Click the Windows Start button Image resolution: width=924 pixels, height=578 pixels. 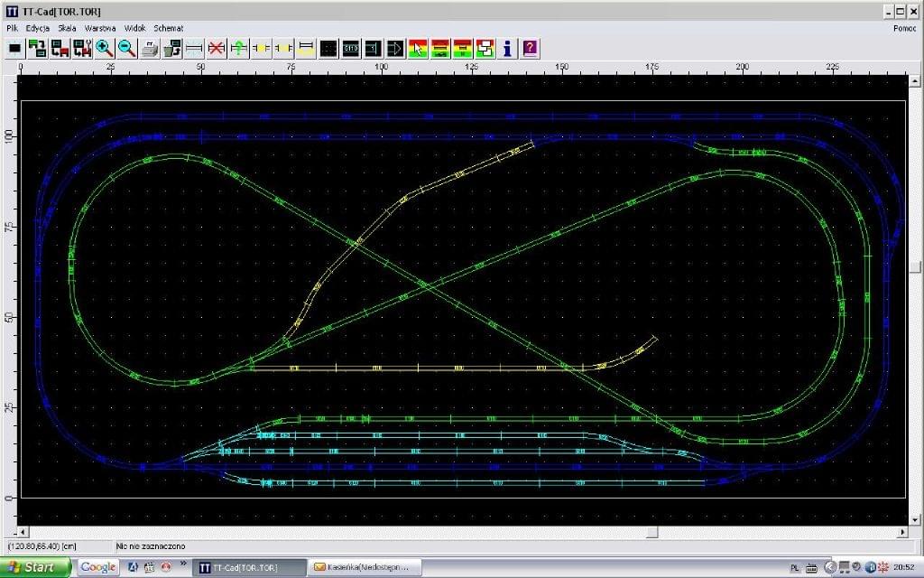(x=36, y=567)
